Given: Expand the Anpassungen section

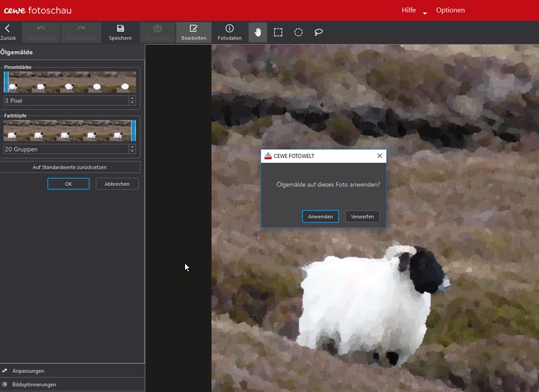Looking at the screenshot, I should (x=28, y=371).
